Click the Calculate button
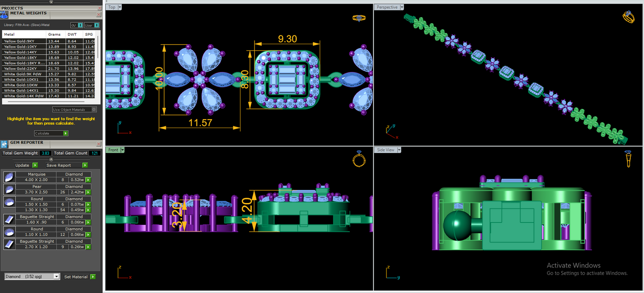 (x=51, y=133)
